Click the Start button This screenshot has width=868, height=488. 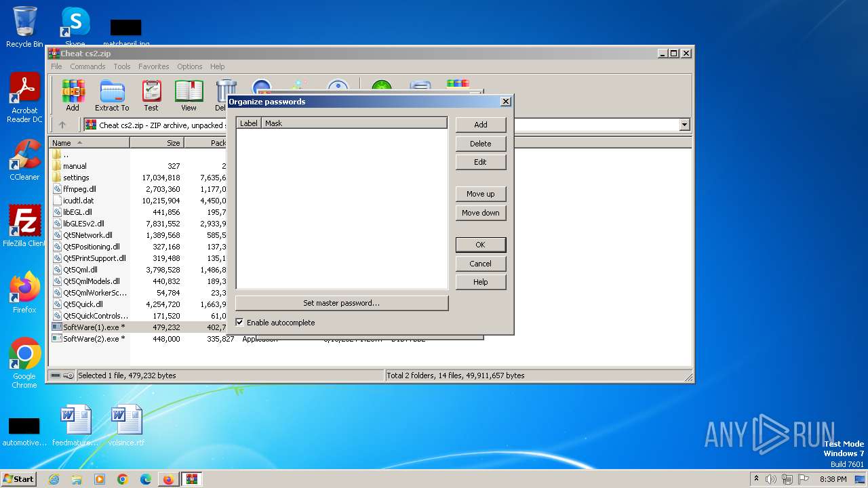pos(19,479)
